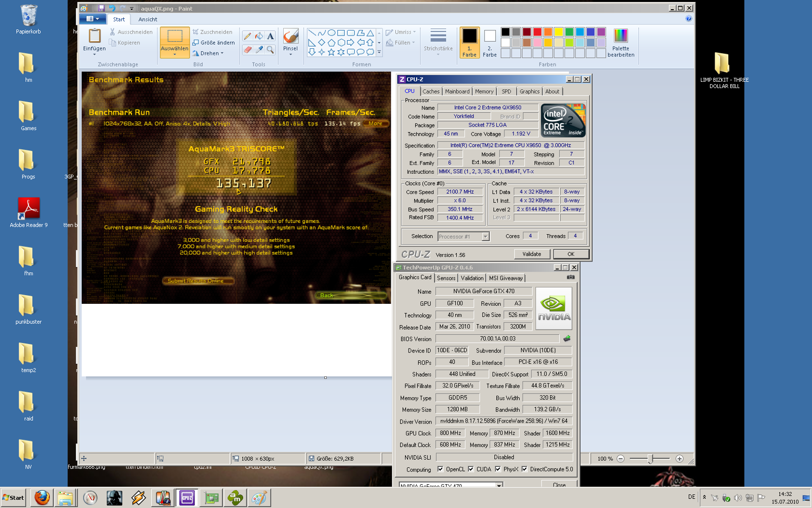Click the BIOS save icon next to 70.00.1A.00.03
The width and height of the screenshot is (812, 508).
point(567,338)
